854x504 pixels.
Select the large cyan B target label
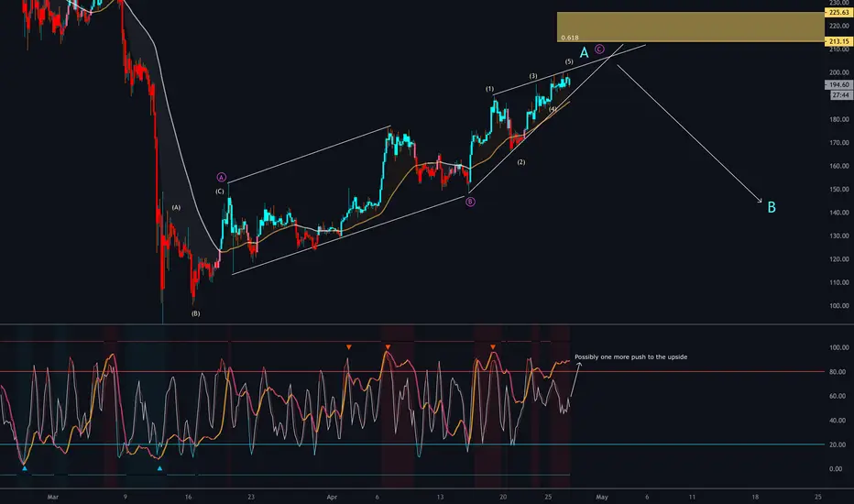772,207
